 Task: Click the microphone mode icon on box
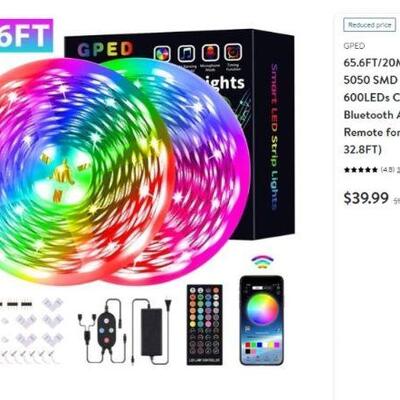click(210, 52)
